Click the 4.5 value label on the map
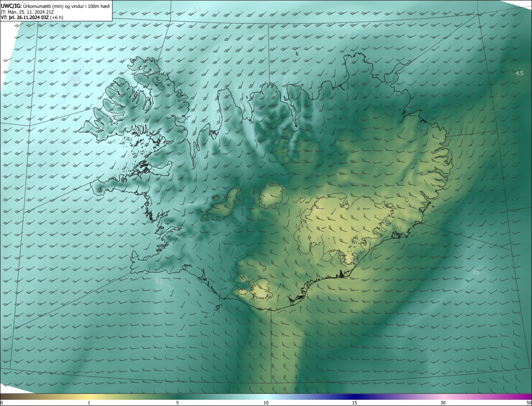532x406 pixels. pos(519,73)
